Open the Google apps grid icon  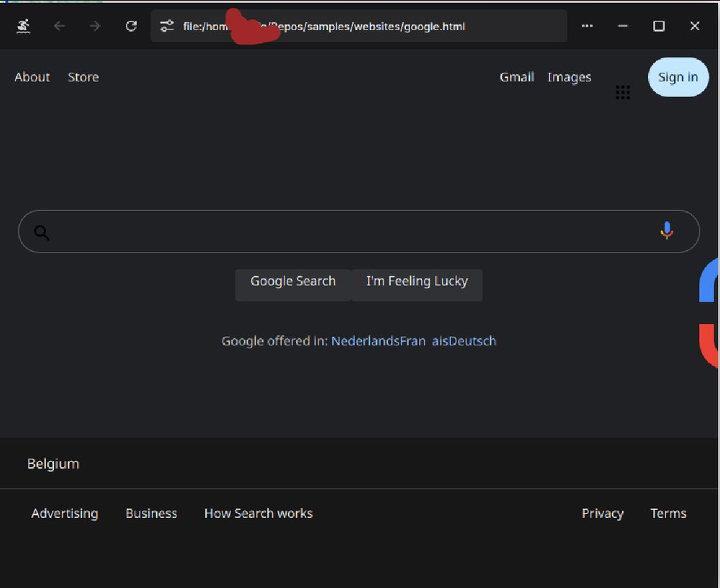(623, 92)
